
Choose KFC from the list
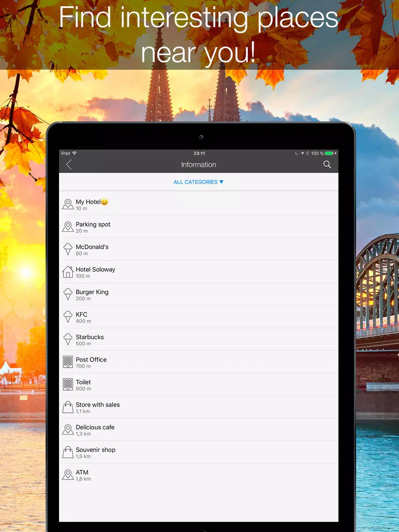(x=199, y=317)
